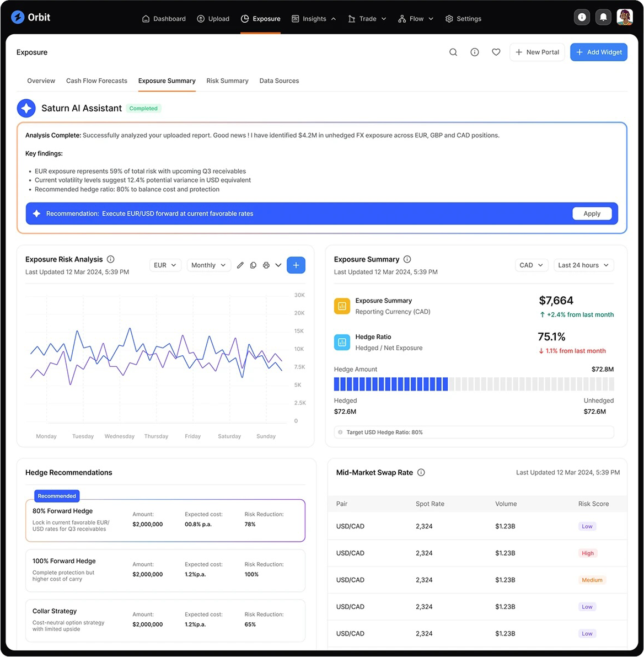Open the Last 24 hours dropdown

tap(583, 265)
